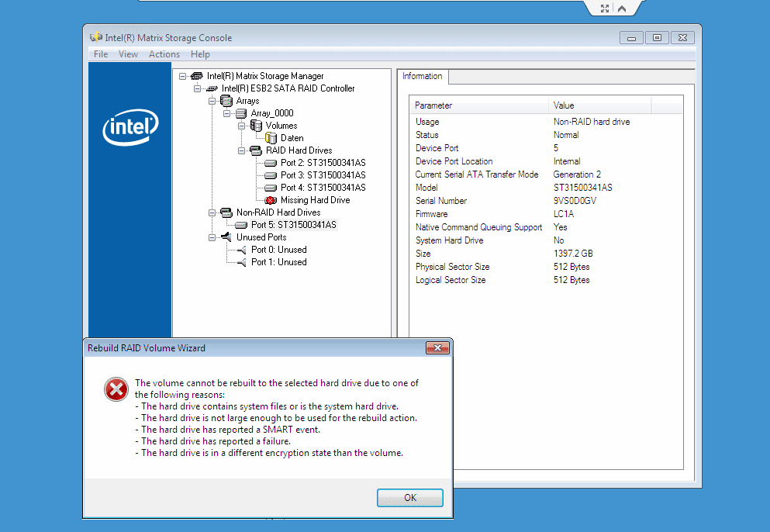Open the Help menu
This screenshot has width=770, height=532.
pos(200,54)
